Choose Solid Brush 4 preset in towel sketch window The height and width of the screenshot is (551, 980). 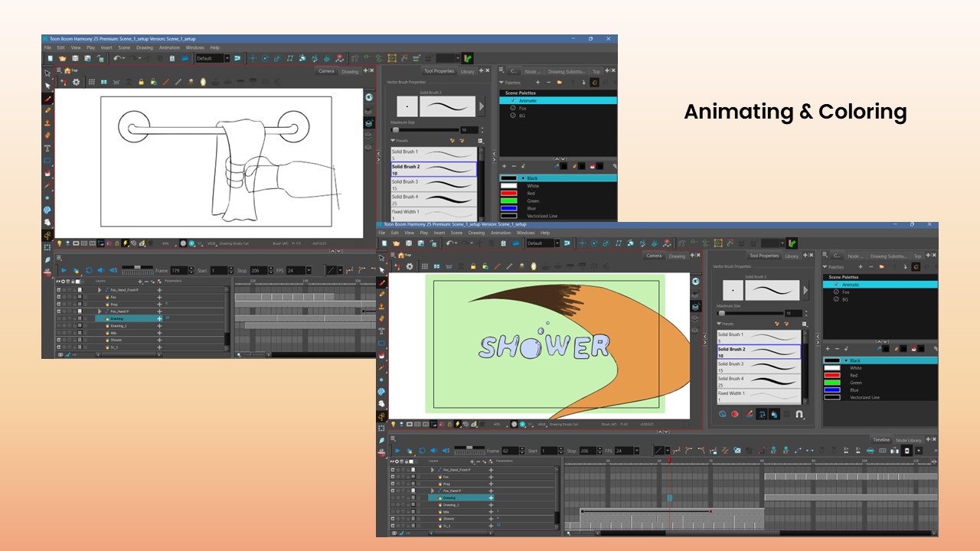[x=435, y=199]
